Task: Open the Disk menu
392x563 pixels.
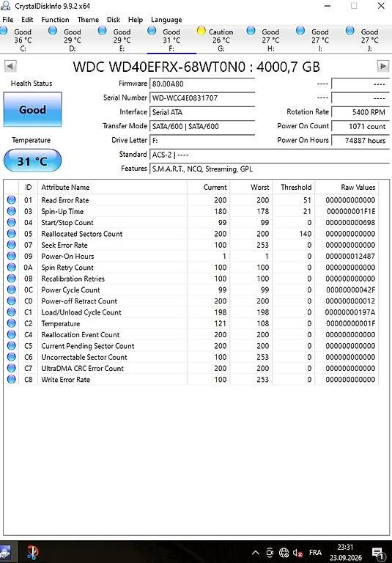Action: click(114, 20)
